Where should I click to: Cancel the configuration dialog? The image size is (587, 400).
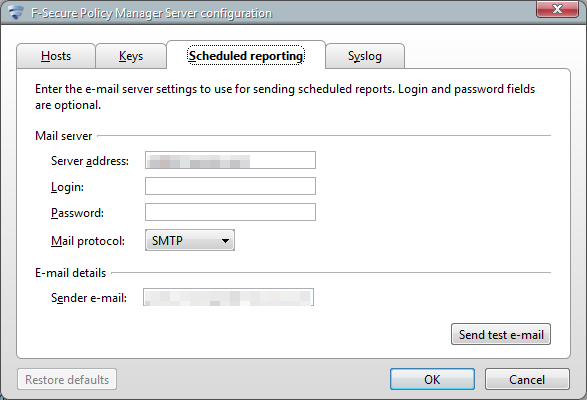(527, 379)
